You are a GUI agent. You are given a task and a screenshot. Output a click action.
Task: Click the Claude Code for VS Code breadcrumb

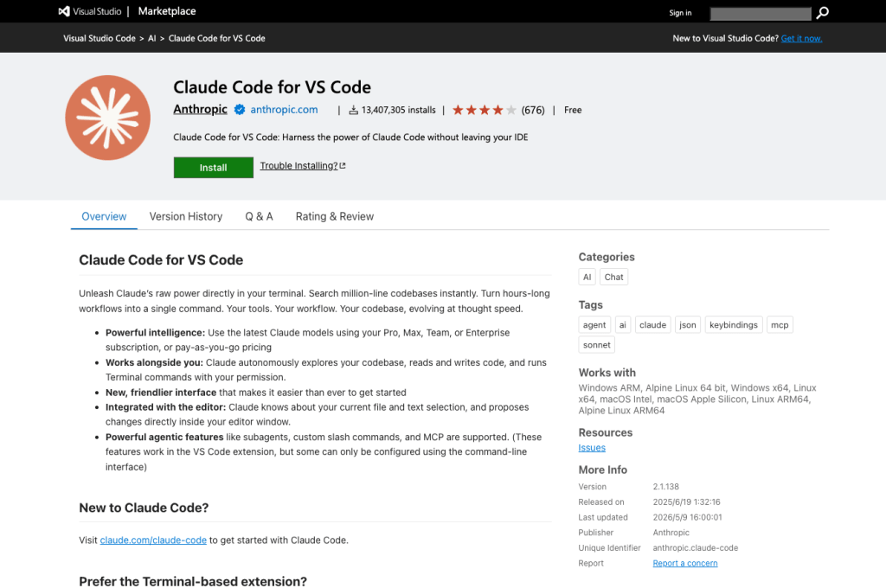216,38
